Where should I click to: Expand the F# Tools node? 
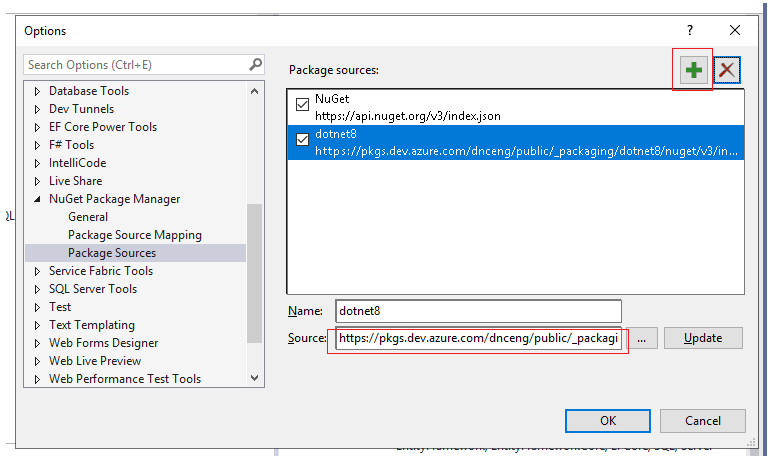pyautogui.click(x=37, y=145)
